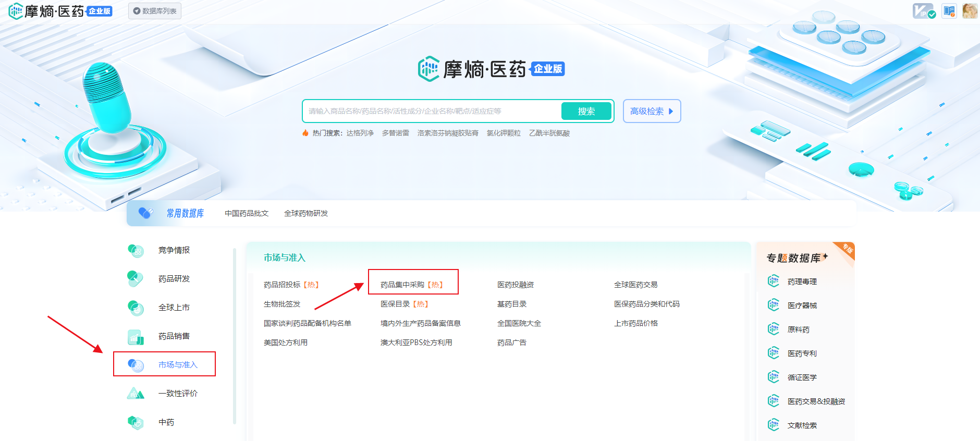The image size is (980, 441).
Task: Open 药品广告 database
Action: [x=512, y=342]
